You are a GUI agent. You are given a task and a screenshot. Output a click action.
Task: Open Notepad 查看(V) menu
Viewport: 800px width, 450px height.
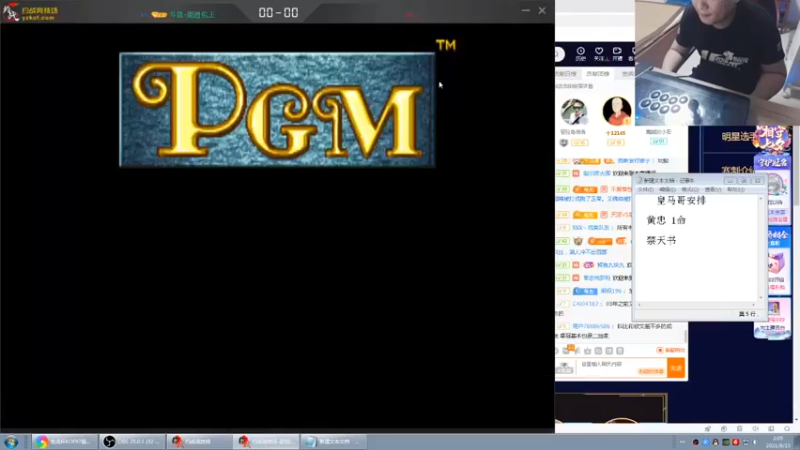click(x=713, y=190)
